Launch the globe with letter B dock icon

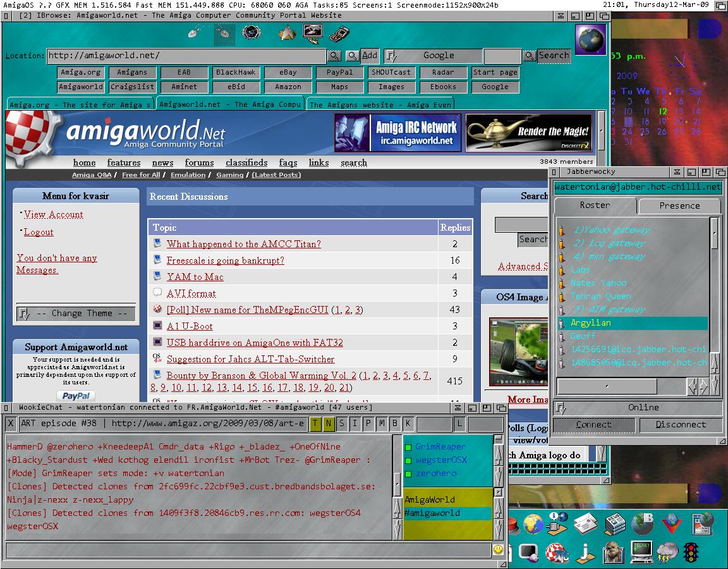643,523
